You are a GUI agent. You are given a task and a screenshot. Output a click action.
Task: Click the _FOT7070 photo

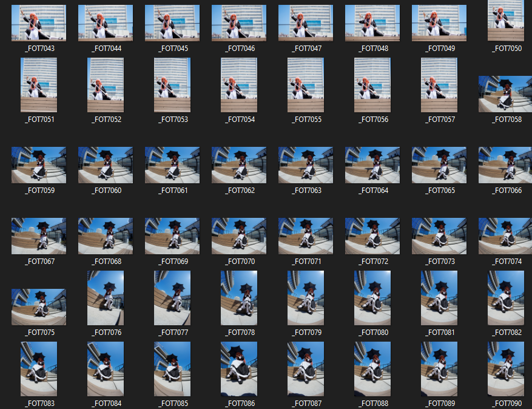click(239, 236)
